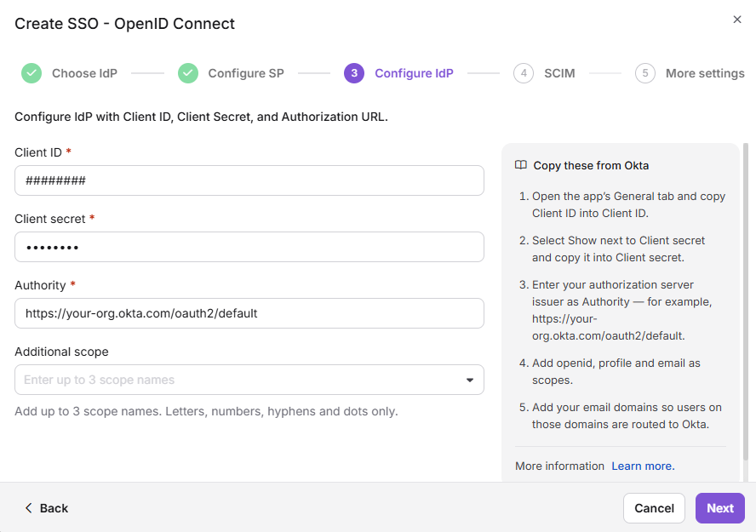Click instruction 'Enter your authorization server issuer'
Image resolution: width=756 pixels, height=532 pixels.
pyautogui.click(x=622, y=310)
